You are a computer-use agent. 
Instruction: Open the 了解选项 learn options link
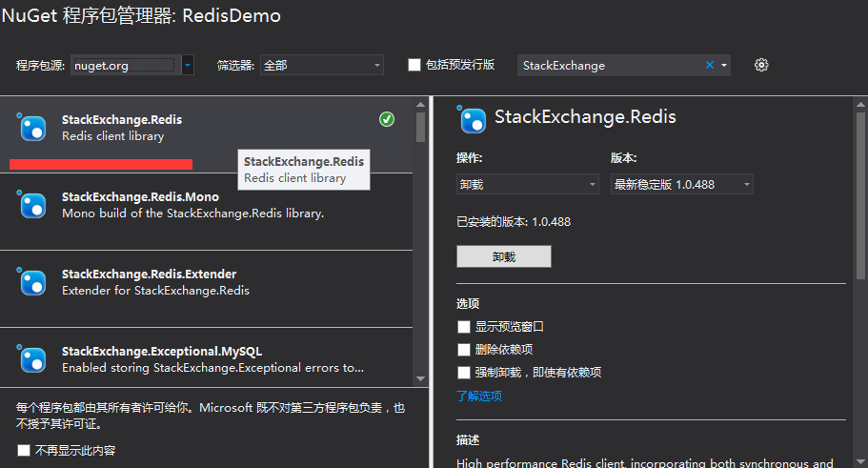[x=479, y=396]
